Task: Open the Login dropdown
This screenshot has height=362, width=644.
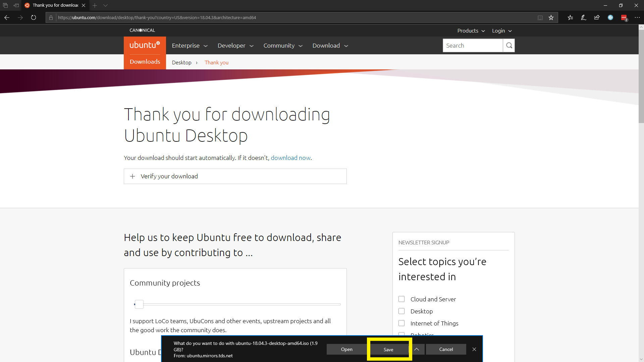Action: 502,31
